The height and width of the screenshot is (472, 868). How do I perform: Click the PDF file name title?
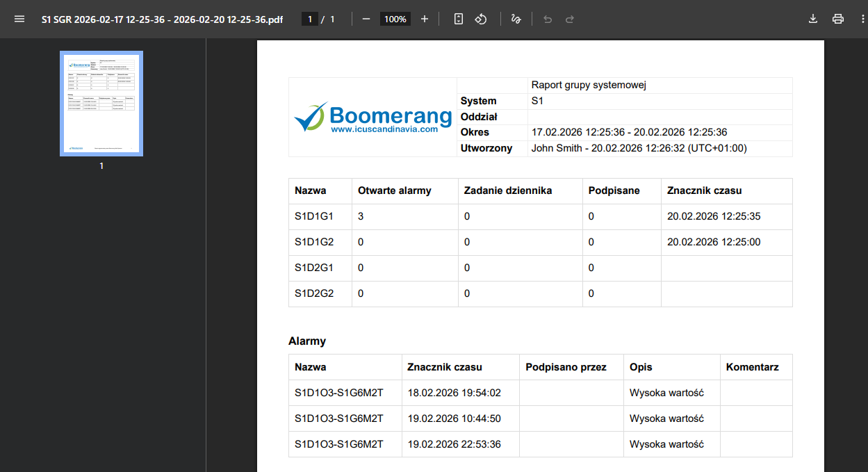(162, 19)
